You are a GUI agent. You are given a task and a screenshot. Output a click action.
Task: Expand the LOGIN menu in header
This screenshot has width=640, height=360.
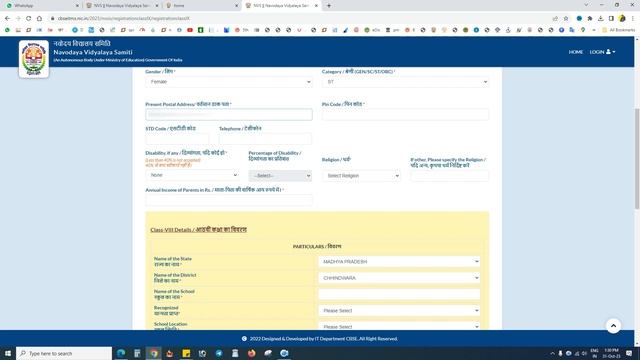pyautogui.click(x=602, y=52)
